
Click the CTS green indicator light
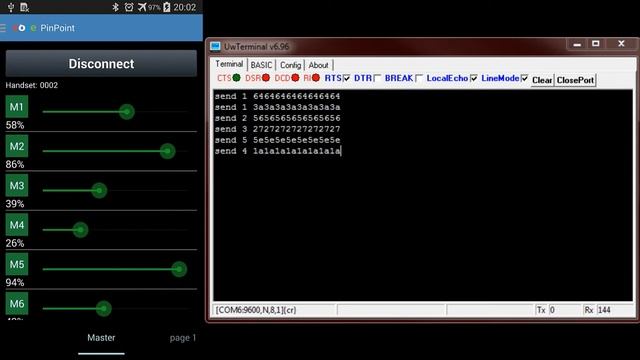[x=236, y=78]
